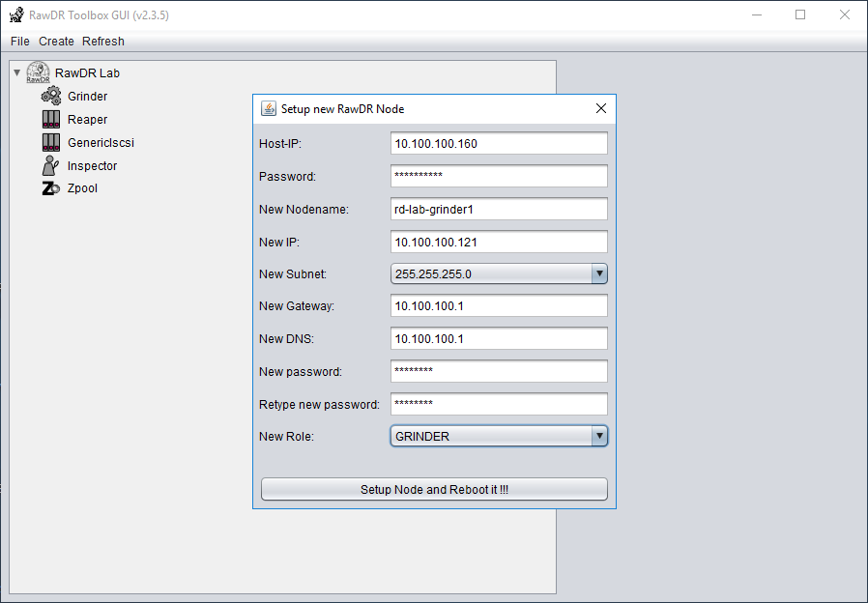Viewport: 868px width, 603px height.
Task: Select the Reaper tree item label
Action: click(87, 120)
